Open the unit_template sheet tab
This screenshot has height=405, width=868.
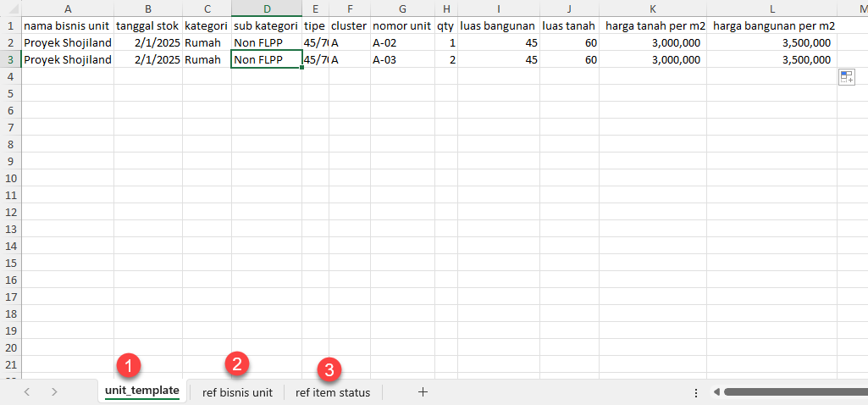pyautogui.click(x=141, y=391)
